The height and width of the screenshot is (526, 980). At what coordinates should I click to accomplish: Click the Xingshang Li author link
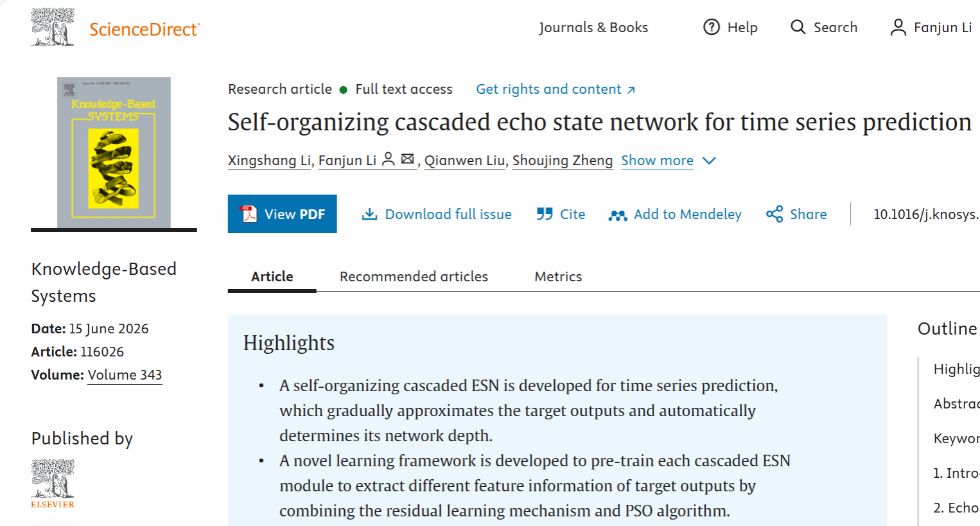[269, 161]
